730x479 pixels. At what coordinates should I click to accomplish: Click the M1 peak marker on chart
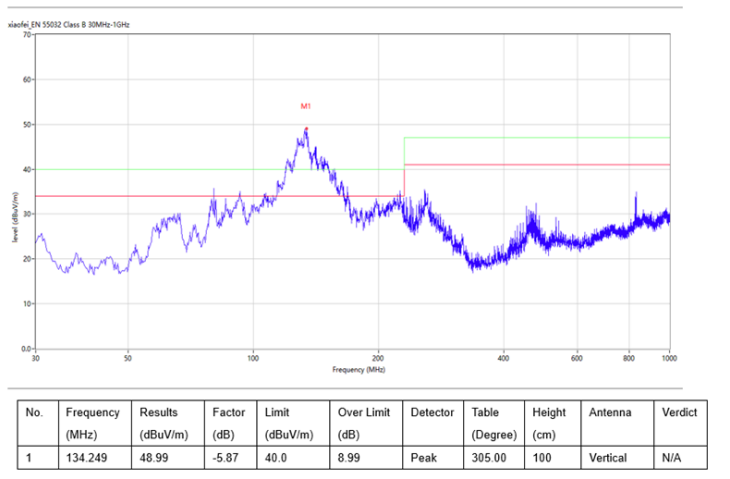click(306, 106)
